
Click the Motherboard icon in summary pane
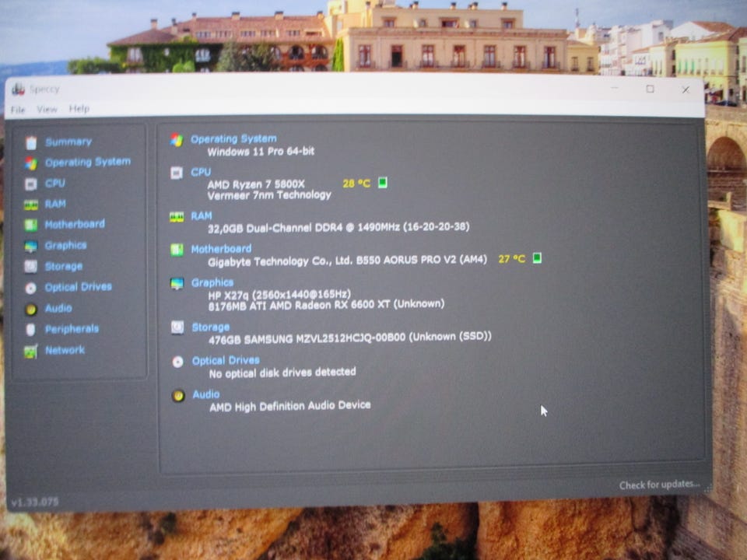coord(177,250)
